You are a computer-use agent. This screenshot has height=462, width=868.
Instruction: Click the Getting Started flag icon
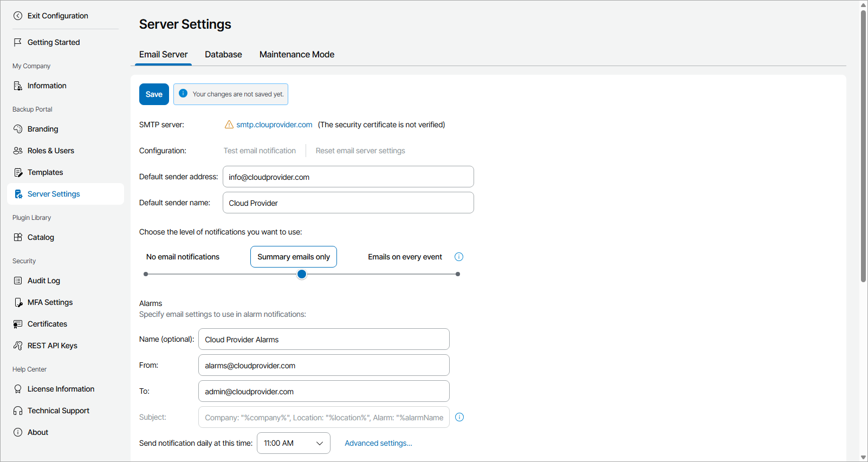click(x=18, y=42)
